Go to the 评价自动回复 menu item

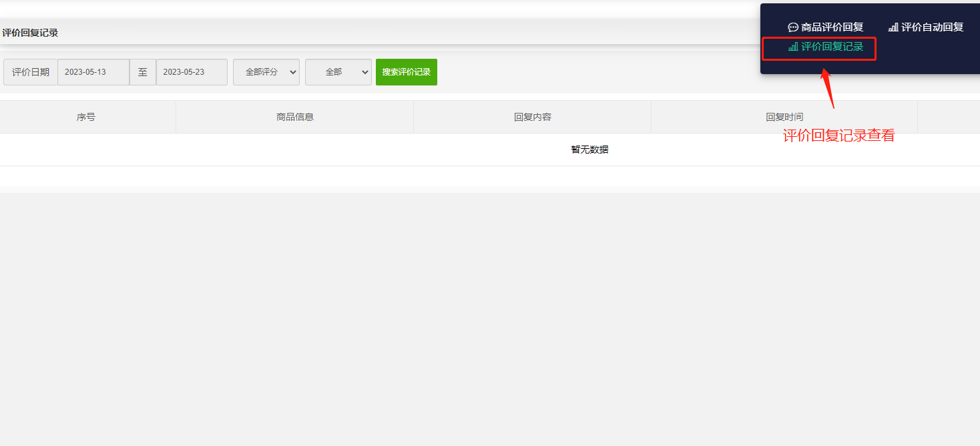point(932,27)
